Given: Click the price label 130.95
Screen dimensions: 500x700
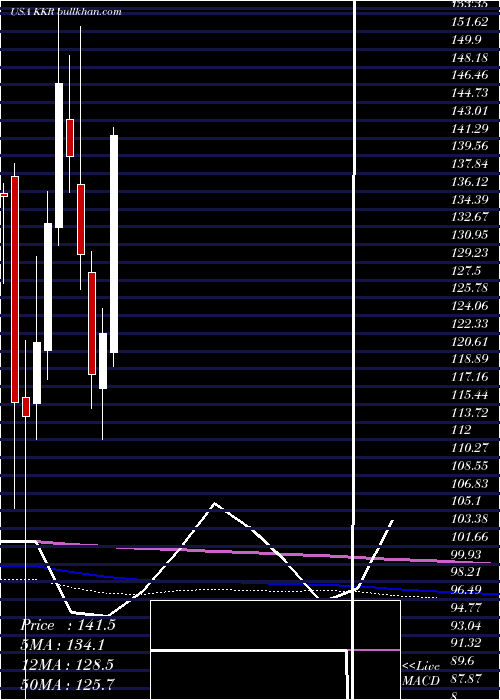Looking at the screenshot, I should click(x=470, y=235).
